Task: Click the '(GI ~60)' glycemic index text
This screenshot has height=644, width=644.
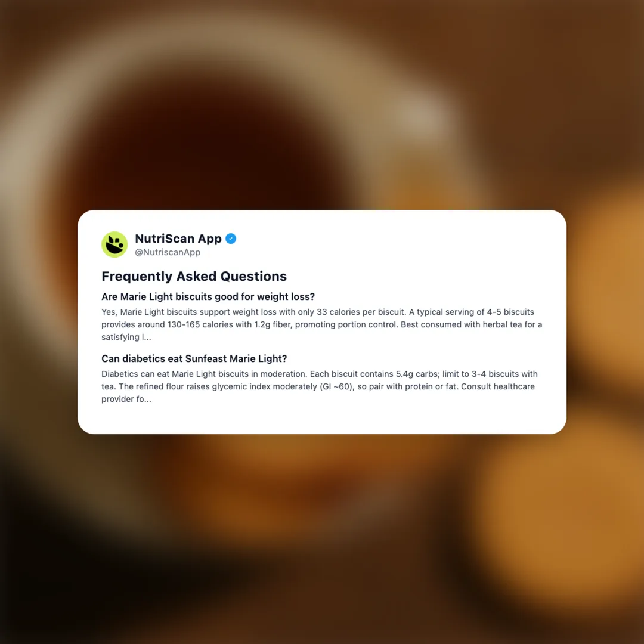Action: pos(336,386)
